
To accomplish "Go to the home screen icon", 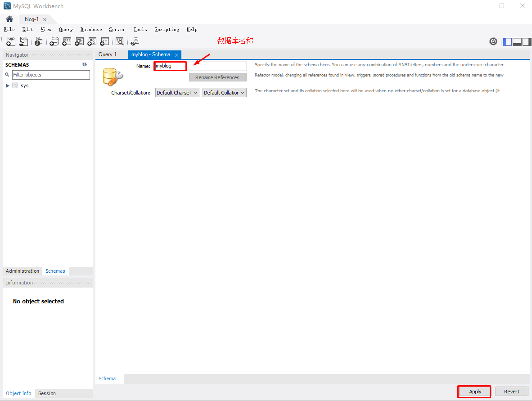I will 9,19.
